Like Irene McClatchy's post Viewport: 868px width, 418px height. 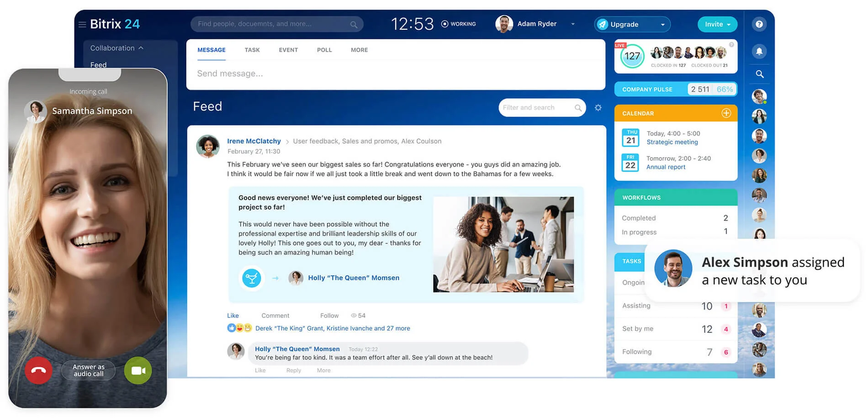[x=233, y=316]
